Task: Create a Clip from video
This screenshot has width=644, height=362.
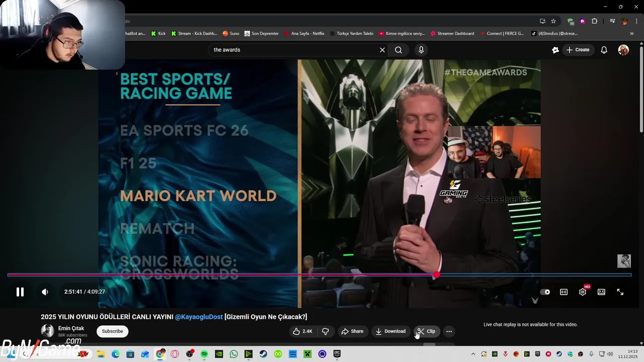Action: [427, 331]
